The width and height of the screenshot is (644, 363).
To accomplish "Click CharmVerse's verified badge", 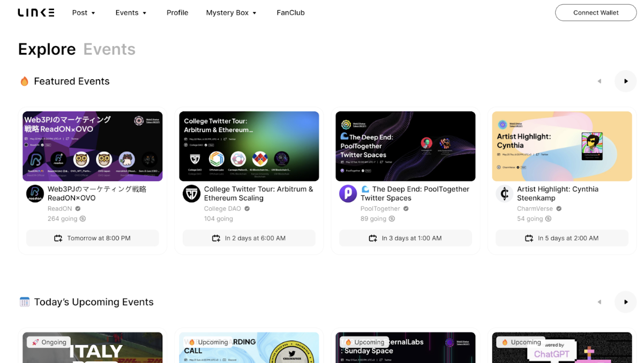I will point(559,209).
